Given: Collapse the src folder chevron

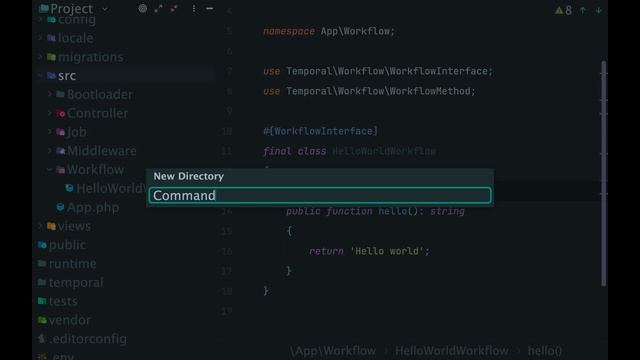Looking at the screenshot, I should click(40, 76).
